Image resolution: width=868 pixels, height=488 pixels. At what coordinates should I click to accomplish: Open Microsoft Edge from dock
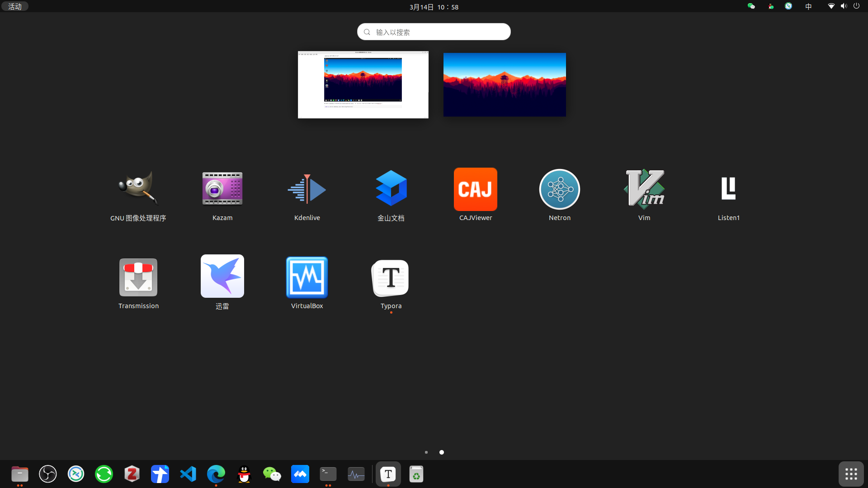[x=216, y=474]
